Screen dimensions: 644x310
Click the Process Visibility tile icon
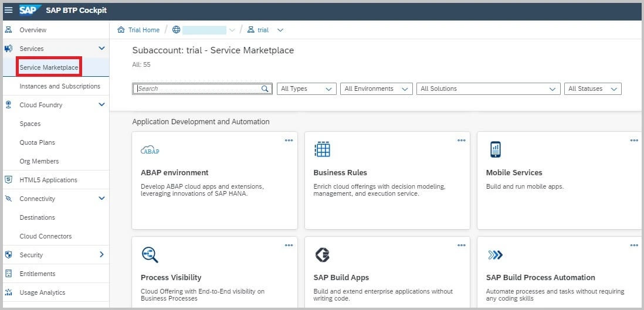(150, 254)
